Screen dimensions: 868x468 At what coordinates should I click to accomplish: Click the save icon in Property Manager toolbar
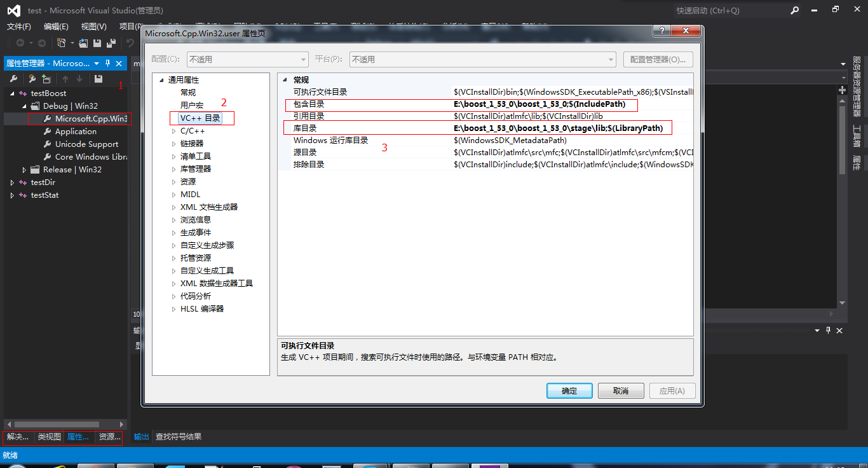point(98,79)
